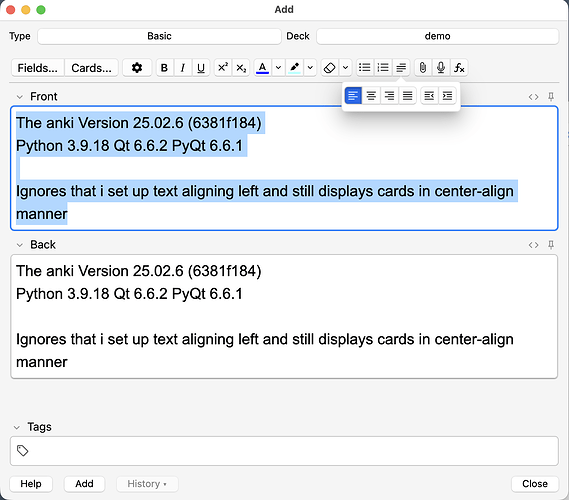Apply text color with the A button
The height and width of the screenshot is (500, 569).
click(x=263, y=68)
